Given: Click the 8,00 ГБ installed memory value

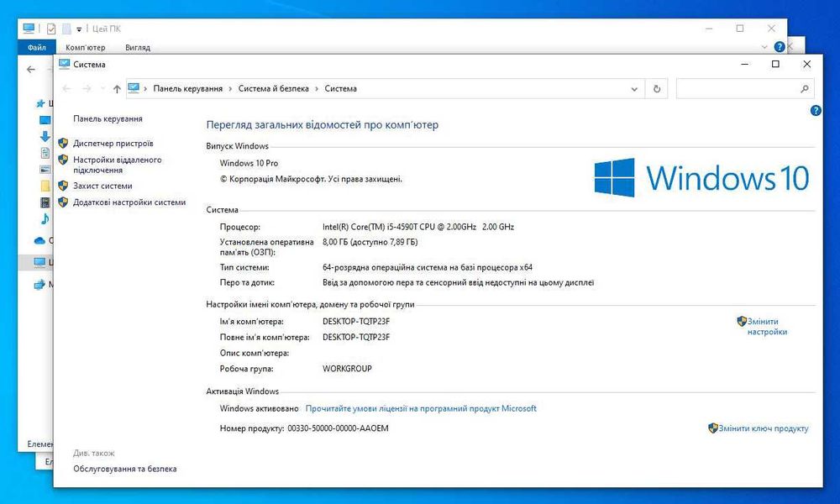Looking at the screenshot, I should tap(370, 242).
